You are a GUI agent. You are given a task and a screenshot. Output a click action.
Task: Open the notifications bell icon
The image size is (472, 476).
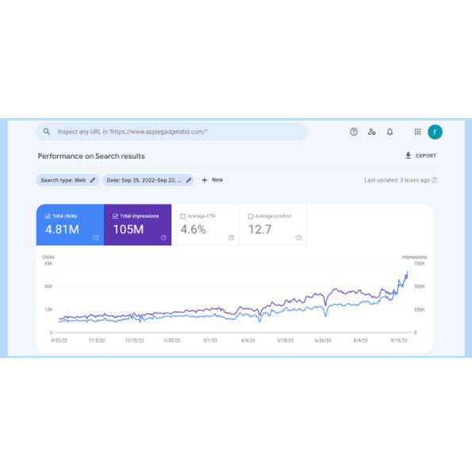pyautogui.click(x=389, y=132)
